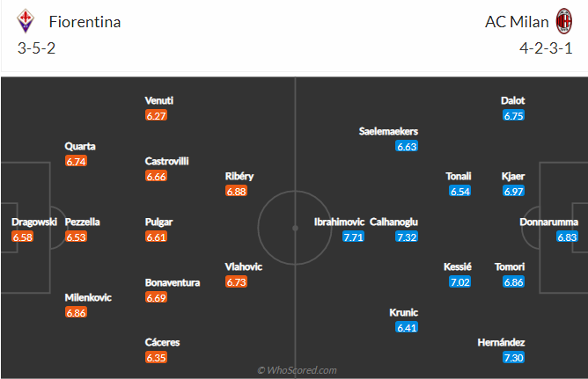The height and width of the screenshot is (379, 588).
Task: Open the AC Milan team name link
Action: 517,22
